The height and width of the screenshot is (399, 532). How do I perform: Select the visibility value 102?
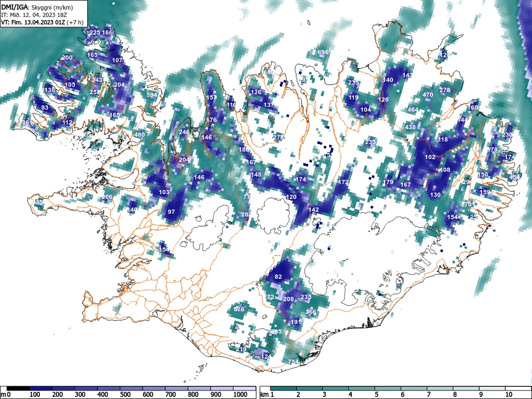(x=430, y=157)
